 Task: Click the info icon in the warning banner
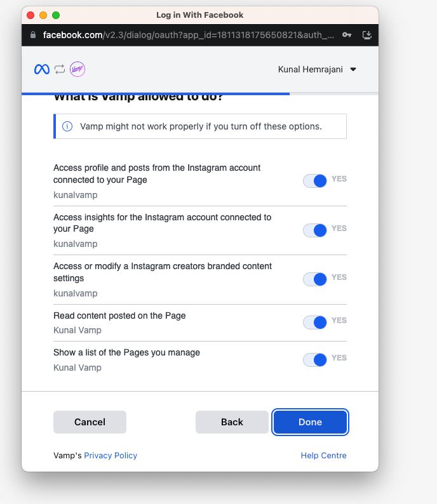(67, 126)
